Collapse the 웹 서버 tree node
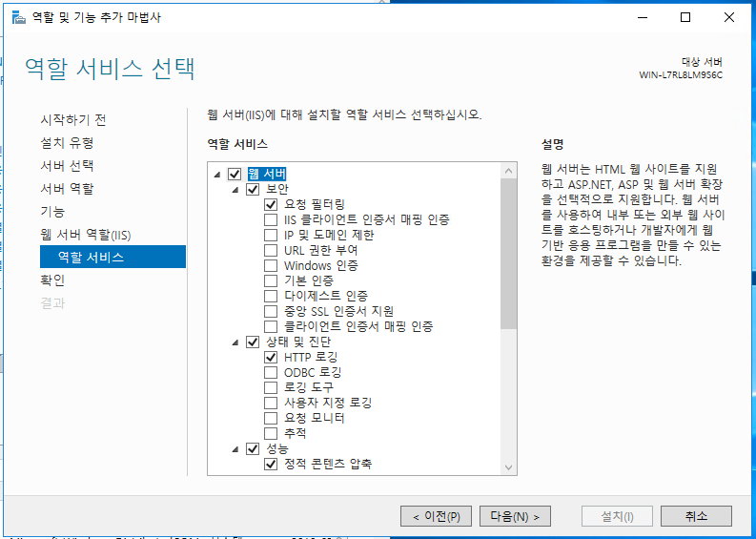Image resolution: width=756 pixels, height=539 pixels. pyautogui.click(x=217, y=175)
